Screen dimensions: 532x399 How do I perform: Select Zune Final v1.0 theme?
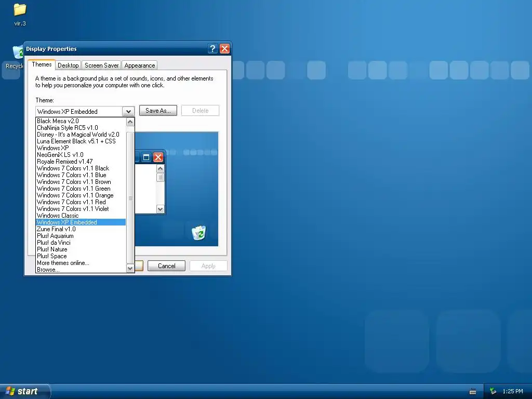(81, 229)
